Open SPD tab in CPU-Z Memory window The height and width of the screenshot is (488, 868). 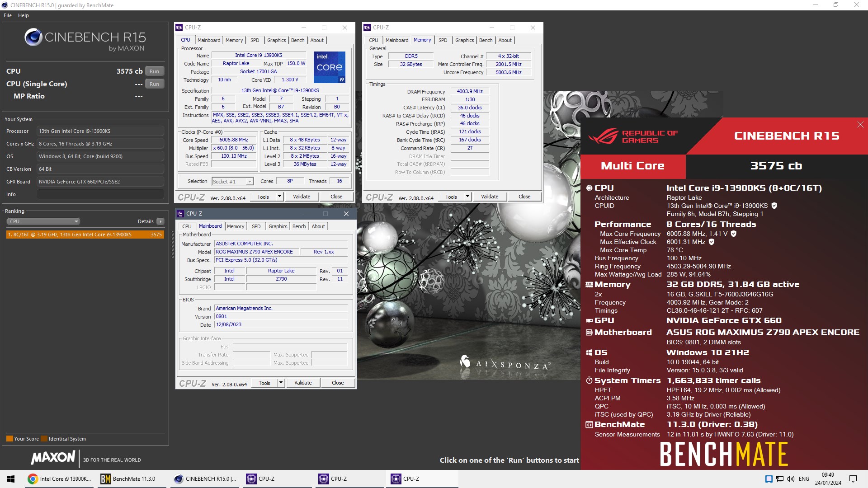pos(443,40)
